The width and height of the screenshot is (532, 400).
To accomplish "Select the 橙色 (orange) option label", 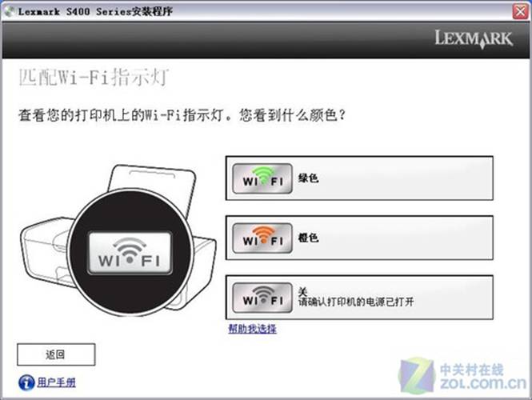I will [x=309, y=238].
